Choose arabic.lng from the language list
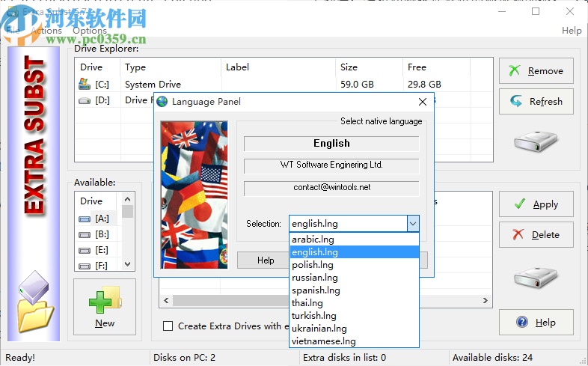 click(x=354, y=240)
